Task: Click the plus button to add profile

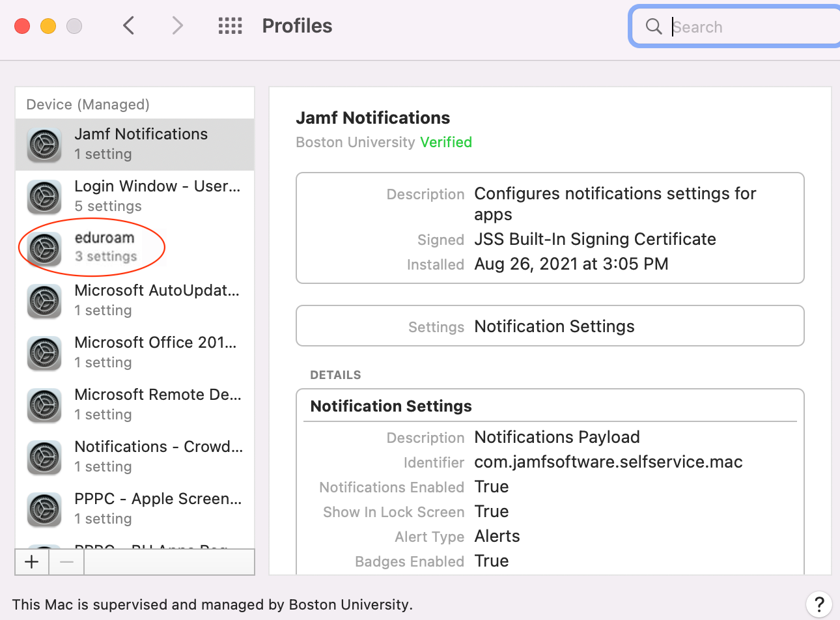Action: pos(32,562)
